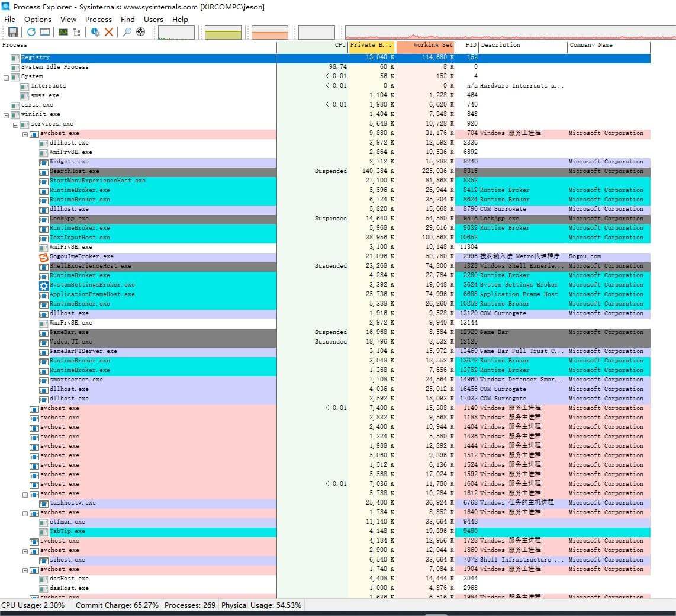Image resolution: width=676 pixels, height=616 pixels.
Task: Open the Options menu
Action: [38, 20]
